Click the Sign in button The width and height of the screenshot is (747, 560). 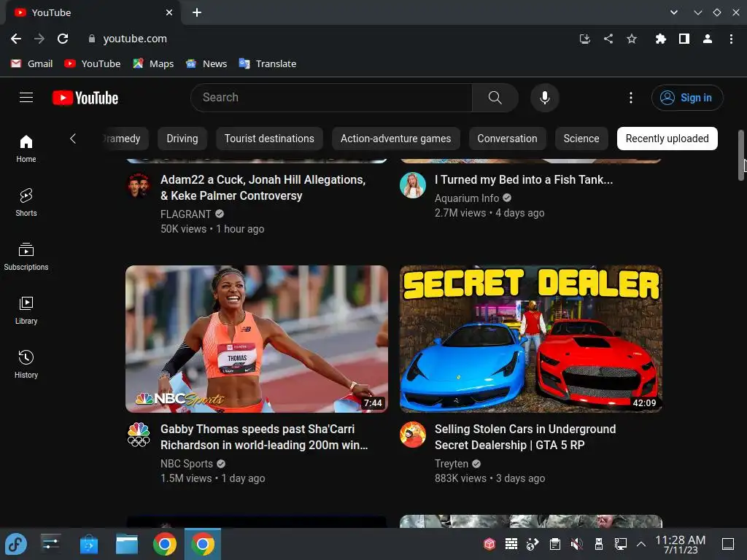pos(687,98)
